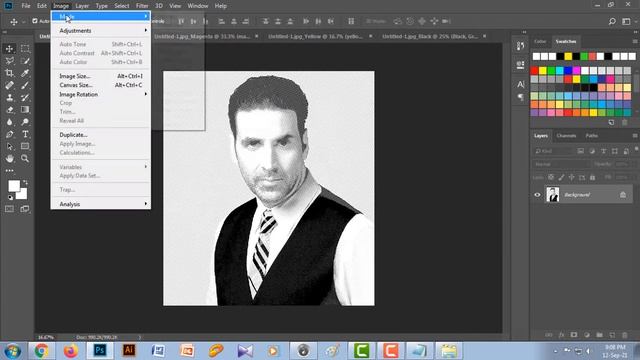Select the Lasso tool
The width and height of the screenshot is (640, 360).
pyautogui.click(x=9, y=61)
